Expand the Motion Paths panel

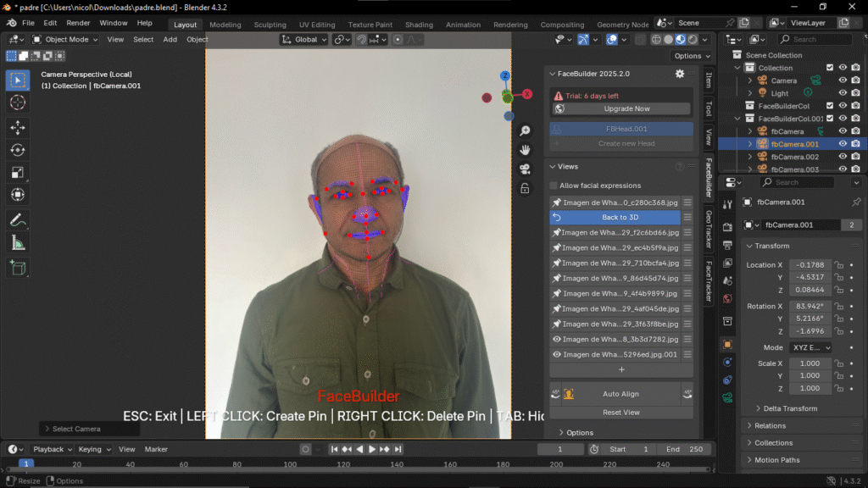coord(778,460)
